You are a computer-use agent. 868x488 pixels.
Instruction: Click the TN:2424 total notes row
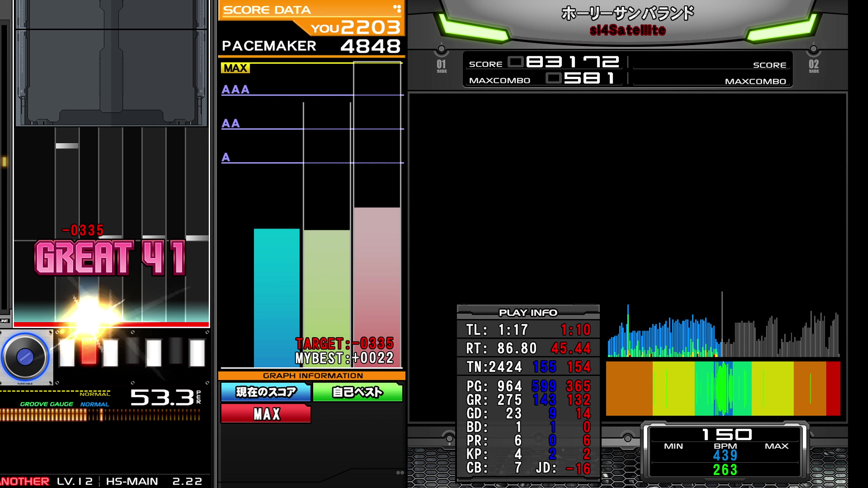tap(528, 367)
